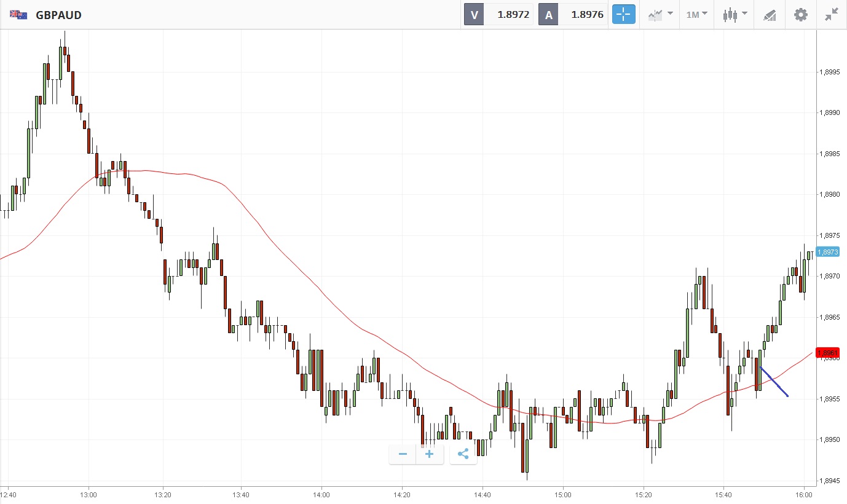The image size is (847, 504).
Task: Open the compare instruments dropdown
Action: tap(660, 14)
